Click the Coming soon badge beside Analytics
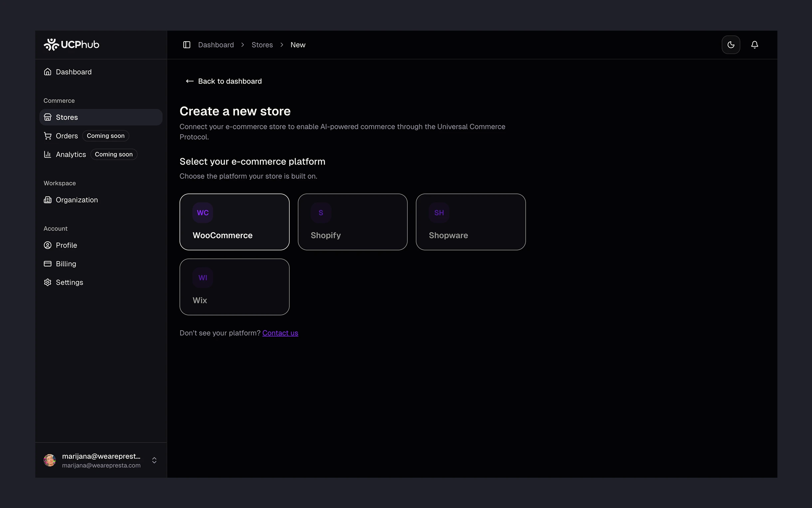Screen dimensions: 812x508 (x=114, y=154)
